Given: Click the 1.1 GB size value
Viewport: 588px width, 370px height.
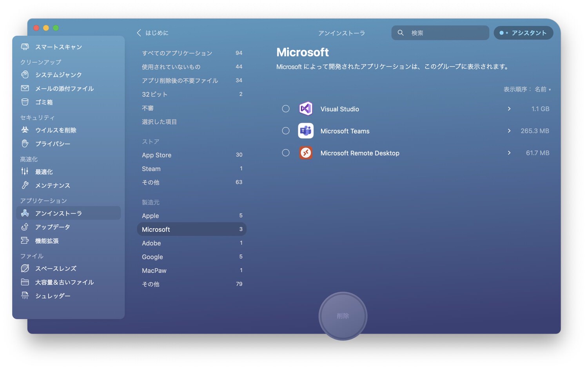Looking at the screenshot, I should click(540, 109).
